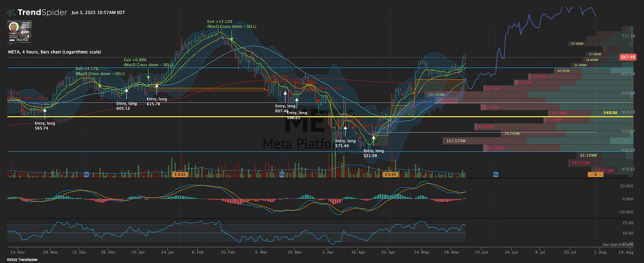The width and height of the screenshot is (644, 263).
Task: Click the TrendSpider logo
Action: 37,12
